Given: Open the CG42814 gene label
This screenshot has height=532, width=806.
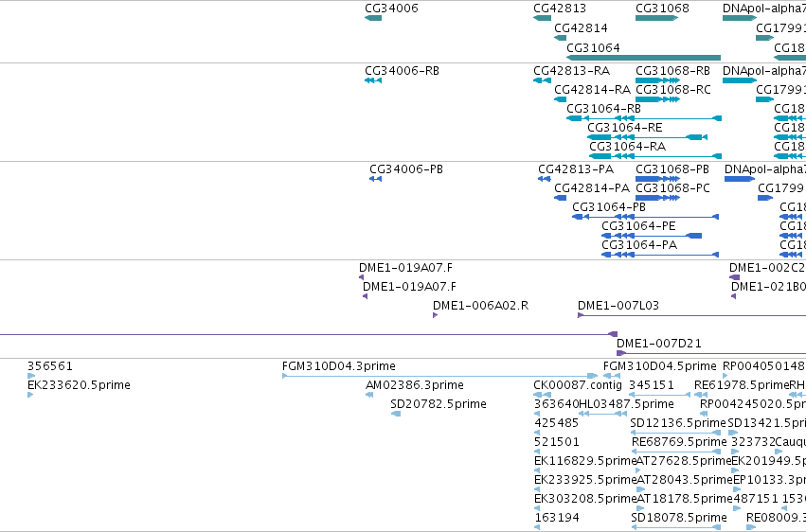Looking at the screenshot, I should 581,27.
